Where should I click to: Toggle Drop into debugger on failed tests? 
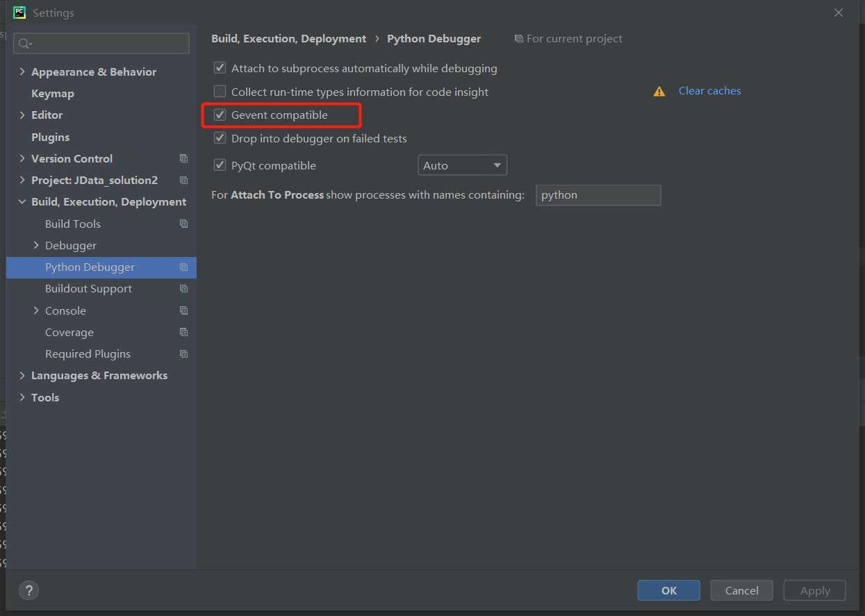click(220, 138)
